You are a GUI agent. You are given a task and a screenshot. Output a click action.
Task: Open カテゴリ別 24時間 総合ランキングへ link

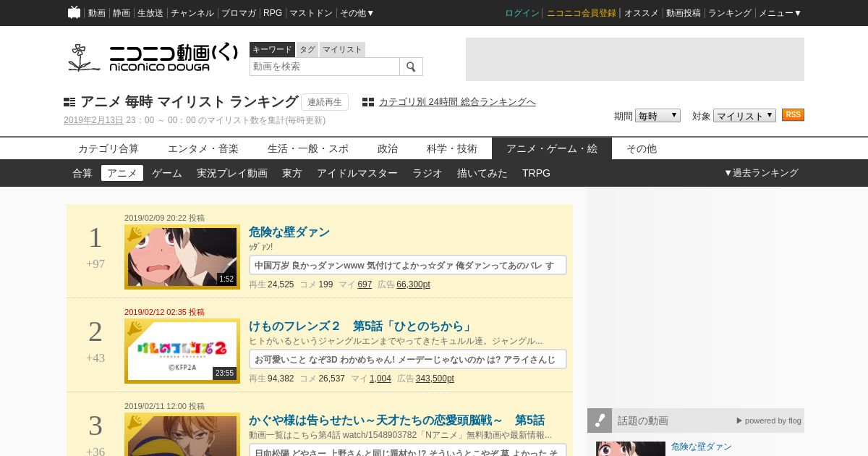pyautogui.click(x=457, y=102)
